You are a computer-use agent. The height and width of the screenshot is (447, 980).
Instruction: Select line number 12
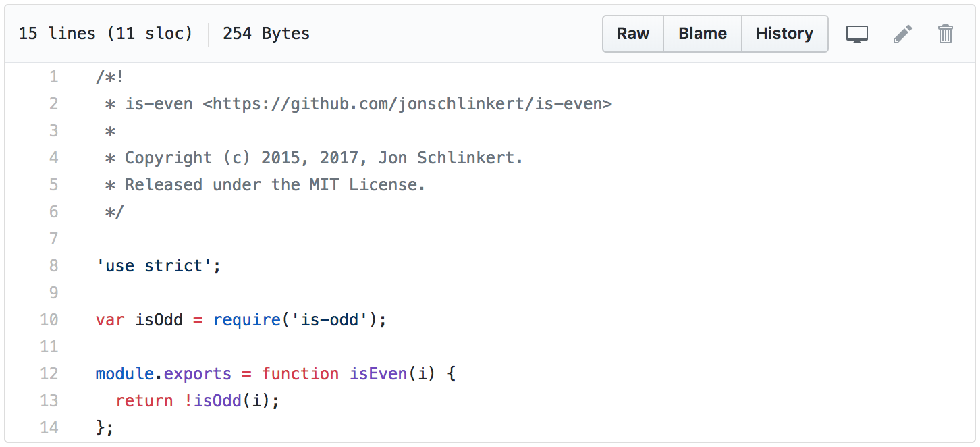(49, 374)
